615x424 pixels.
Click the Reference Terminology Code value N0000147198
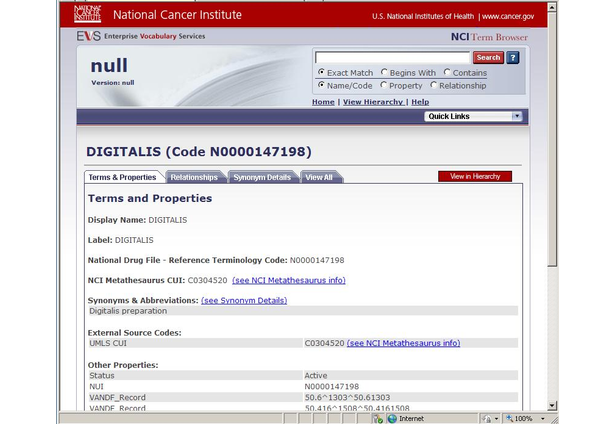coord(317,260)
